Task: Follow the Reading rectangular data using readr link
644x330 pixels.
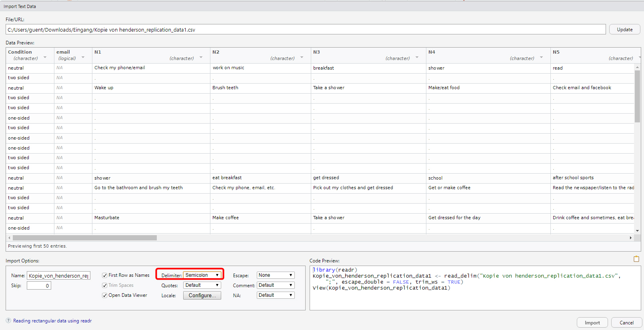Action: coord(52,321)
